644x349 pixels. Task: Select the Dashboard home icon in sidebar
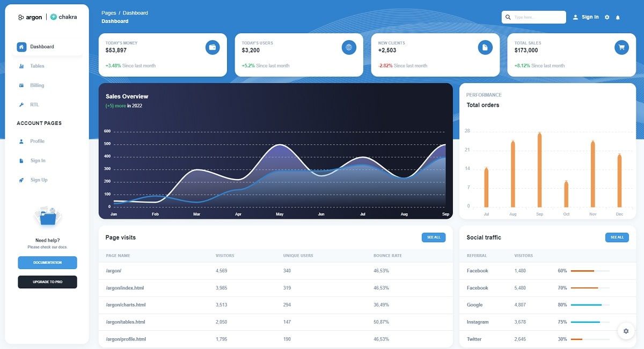coord(20,47)
